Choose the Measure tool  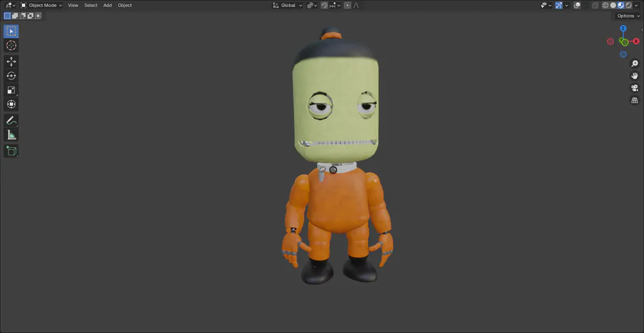(x=11, y=134)
